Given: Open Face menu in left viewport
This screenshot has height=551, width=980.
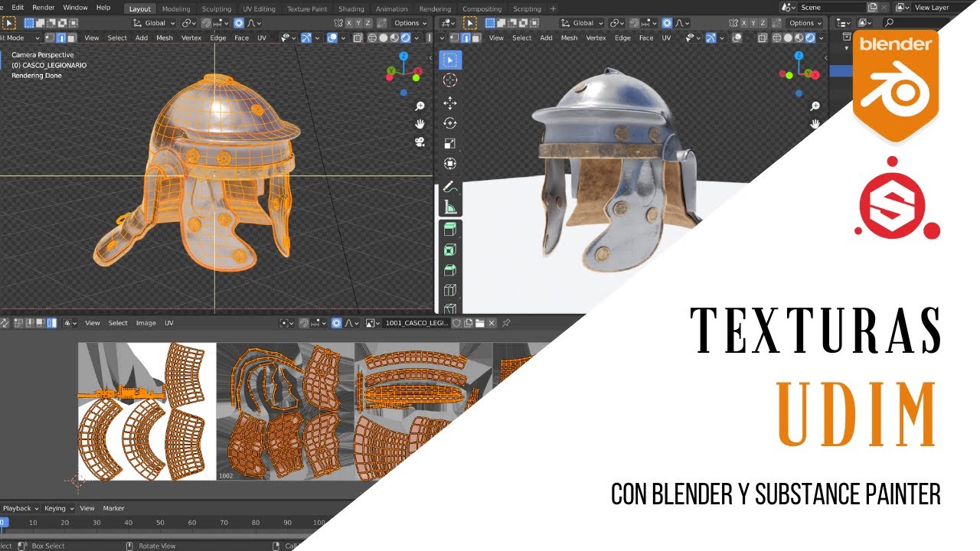Looking at the screenshot, I should (241, 37).
